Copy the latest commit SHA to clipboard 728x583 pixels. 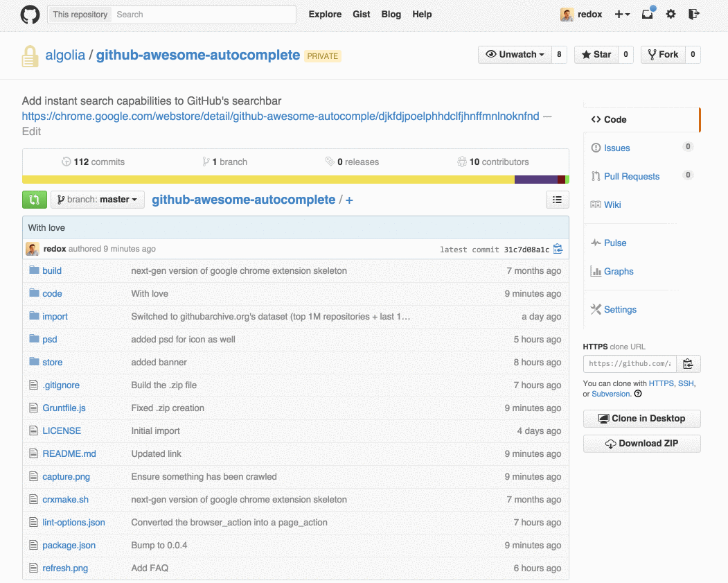click(x=558, y=250)
